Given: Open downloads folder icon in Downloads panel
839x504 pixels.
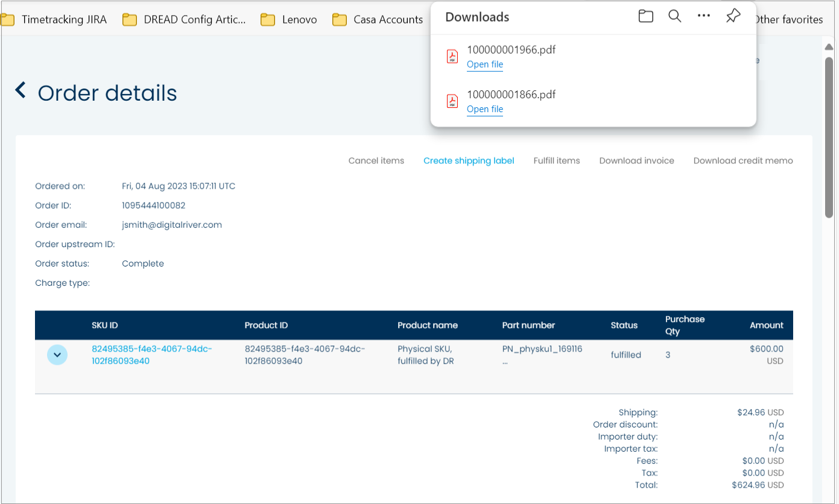Looking at the screenshot, I should 646,17.
